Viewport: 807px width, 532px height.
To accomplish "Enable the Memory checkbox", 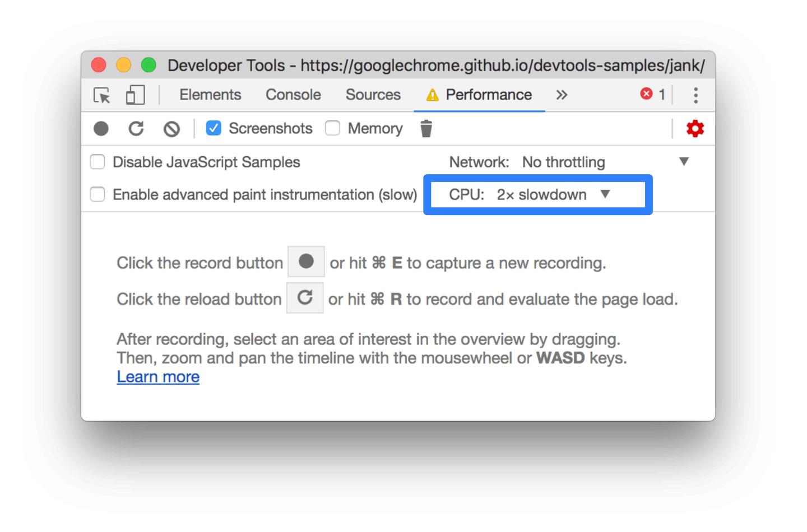I will pos(333,128).
